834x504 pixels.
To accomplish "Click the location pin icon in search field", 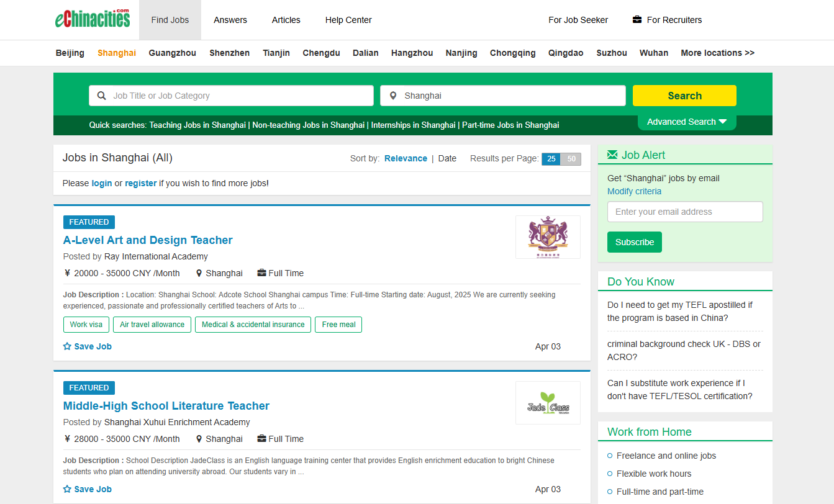I will [392, 96].
